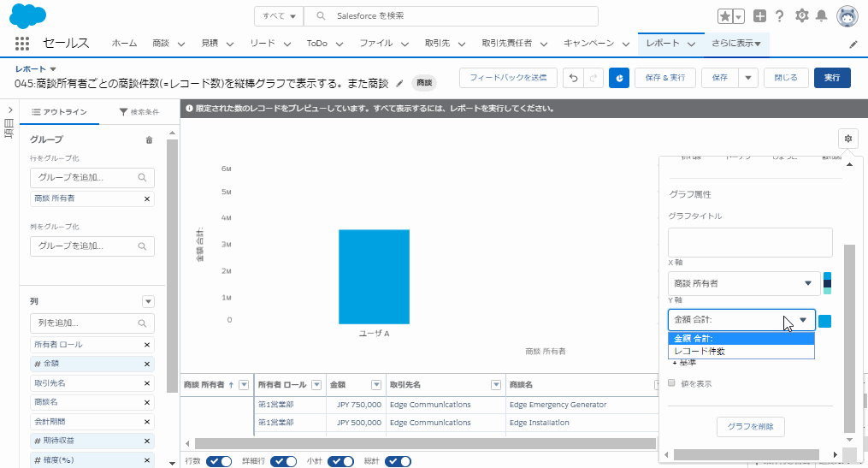Screen dimensions: 868x468
Task: Remove the 所有者 ロール column
Action: tap(147, 345)
